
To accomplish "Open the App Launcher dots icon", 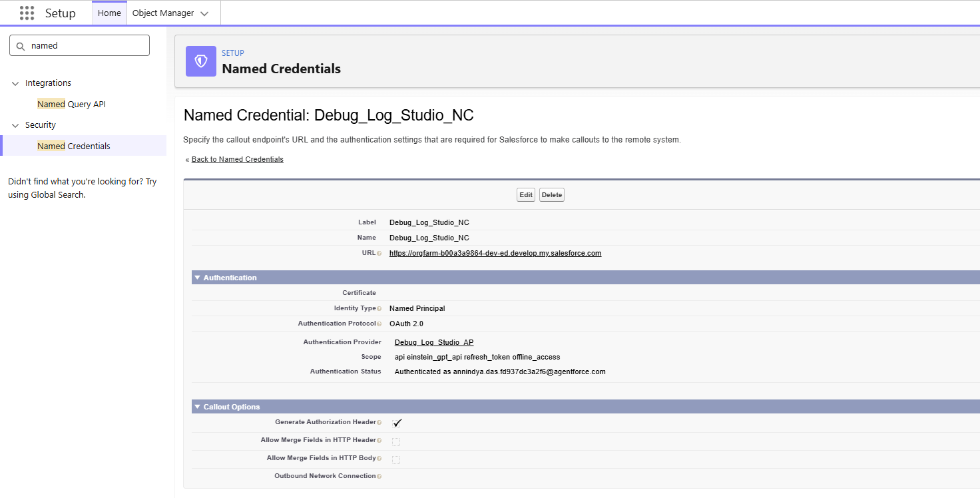I will click(x=27, y=13).
